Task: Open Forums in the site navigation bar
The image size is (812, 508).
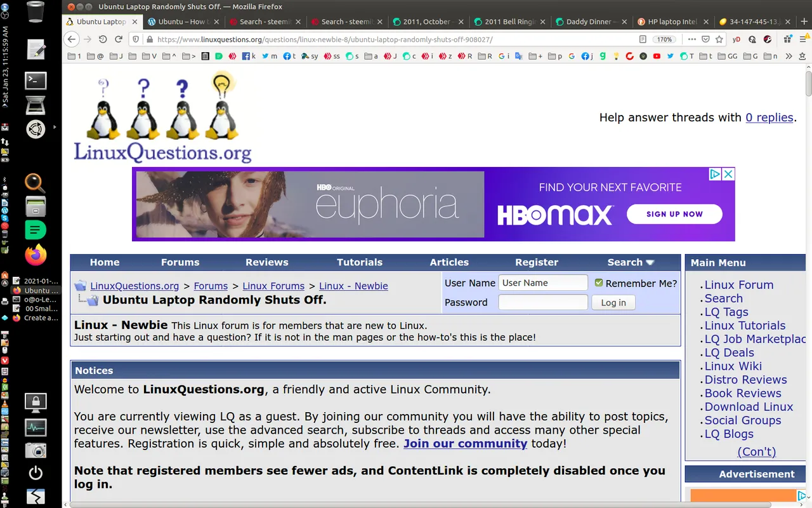Action: click(x=180, y=262)
